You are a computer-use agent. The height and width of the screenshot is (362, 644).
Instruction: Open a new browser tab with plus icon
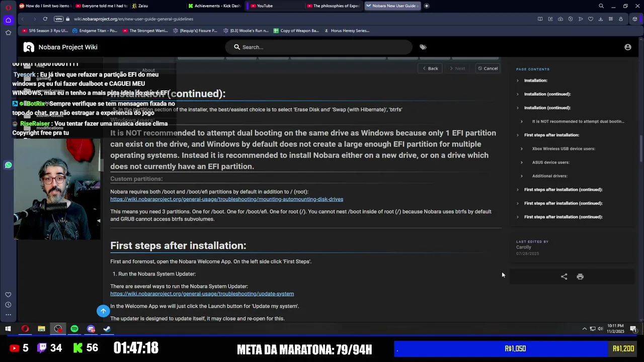pyautogui.click(x=427, y=6)
